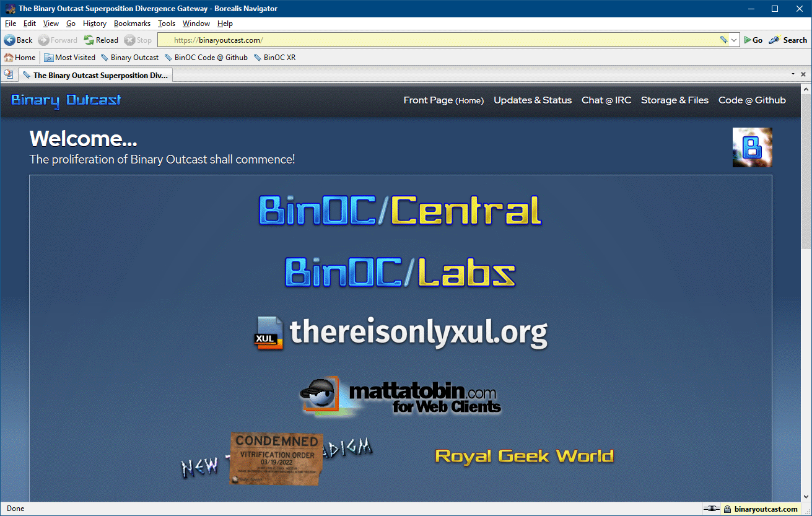Click the binaryoutcast.com status bar label

(x=766, y=509)
